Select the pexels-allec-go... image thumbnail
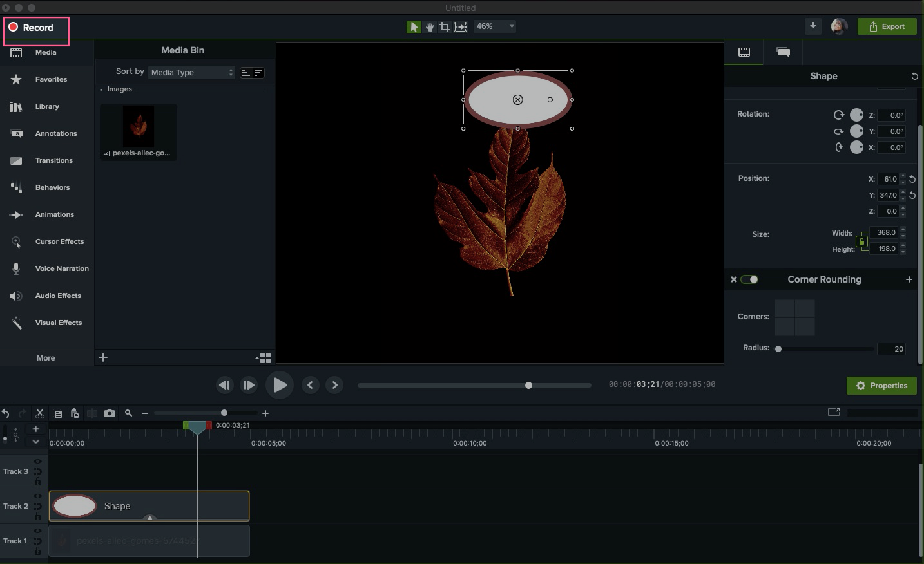The width and height of the screenshot is (924, 564). click(x=139, y=127)
